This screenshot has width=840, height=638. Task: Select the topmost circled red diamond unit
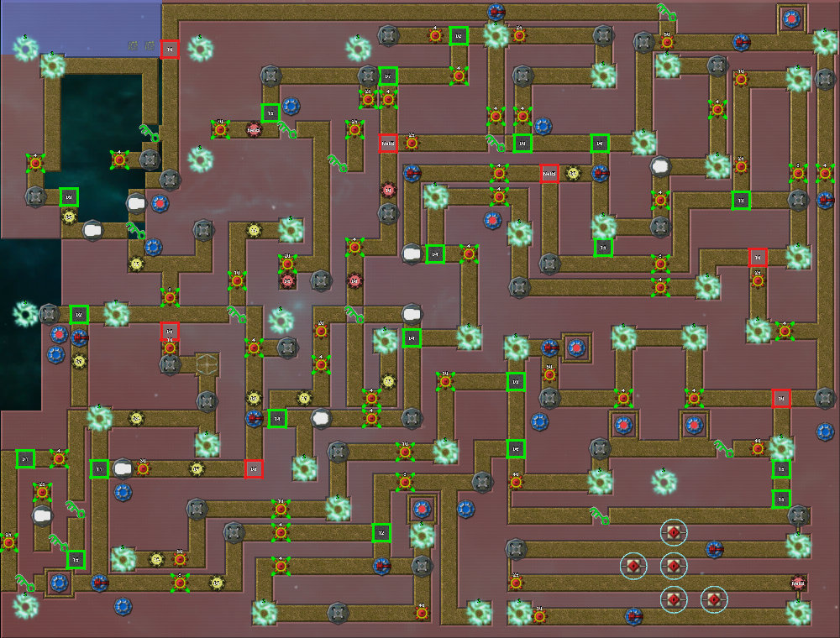(674, 532)
